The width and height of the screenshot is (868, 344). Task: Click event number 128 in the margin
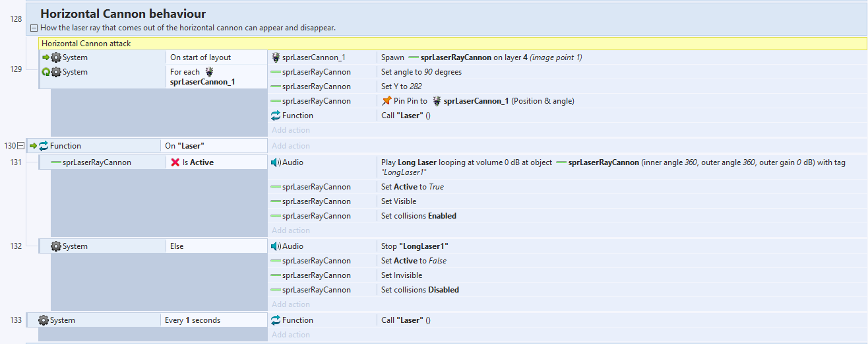coord(16,19)
